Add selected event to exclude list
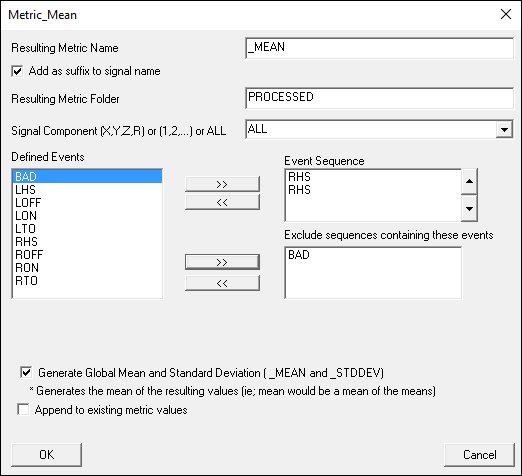522x476 pixels. coord(222,262)
